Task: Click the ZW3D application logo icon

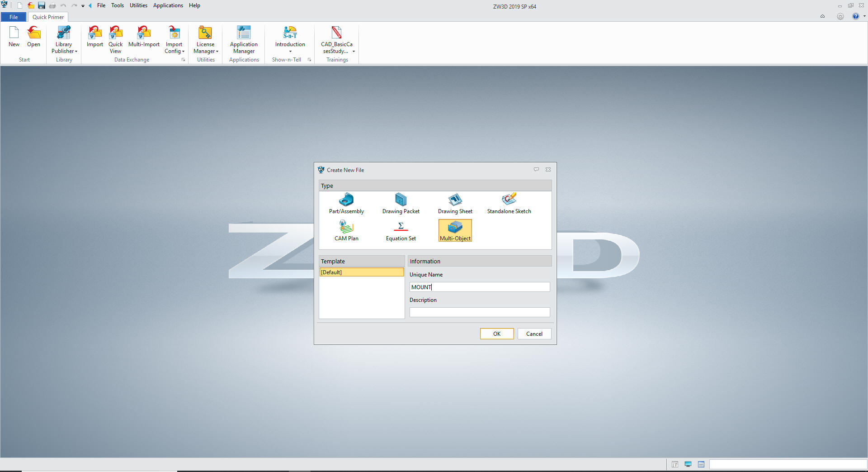Action: pyautogui.click(x=5, y=5)
